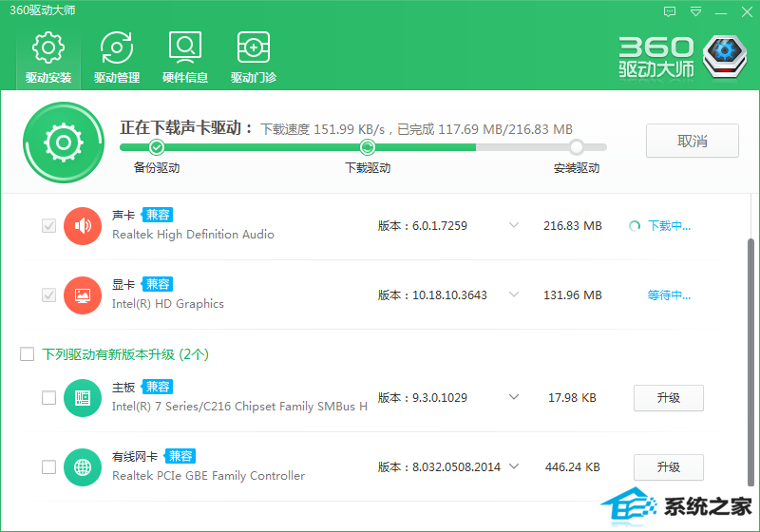Screen dimensions: 760x532
Task: Open the title bar dropdown menu icon
Action: 695,11
